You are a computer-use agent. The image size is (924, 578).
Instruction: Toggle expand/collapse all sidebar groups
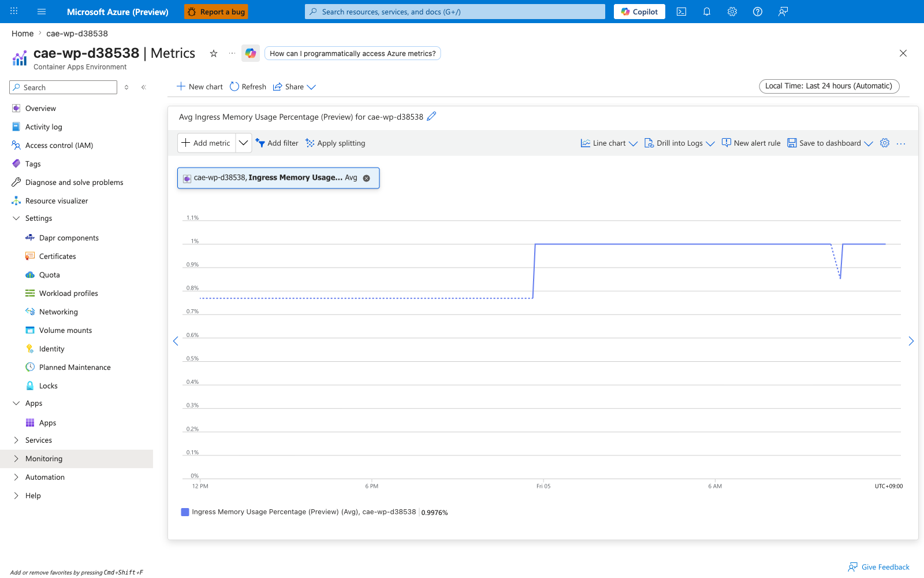126,87
